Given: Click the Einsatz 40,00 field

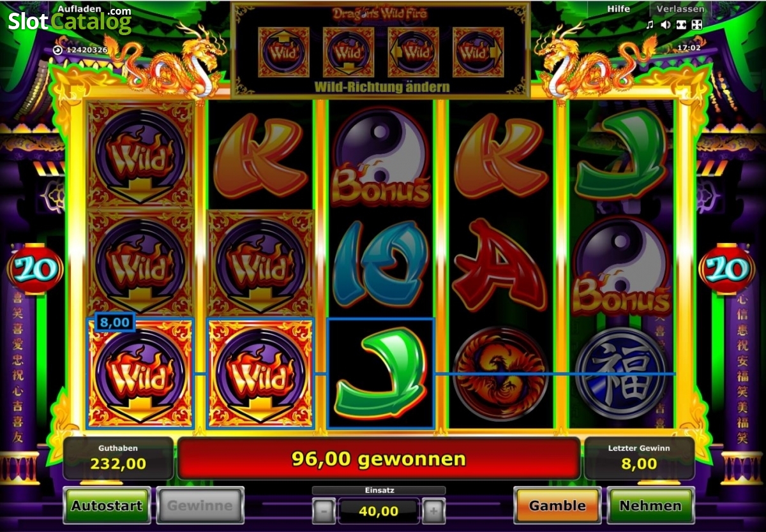Looking at the screenshot, I should [x=379, y=511].
